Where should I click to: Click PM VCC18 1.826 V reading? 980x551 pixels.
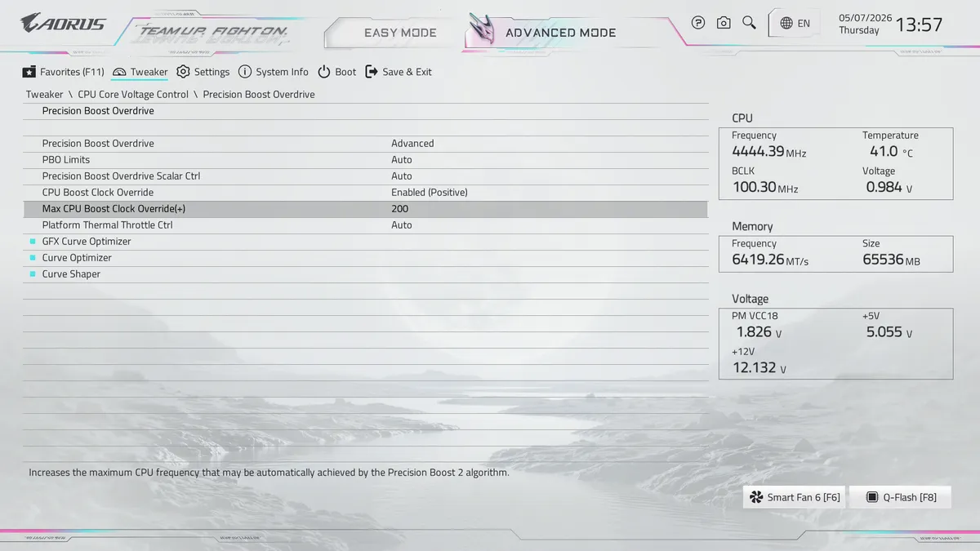tap(759, 332)
